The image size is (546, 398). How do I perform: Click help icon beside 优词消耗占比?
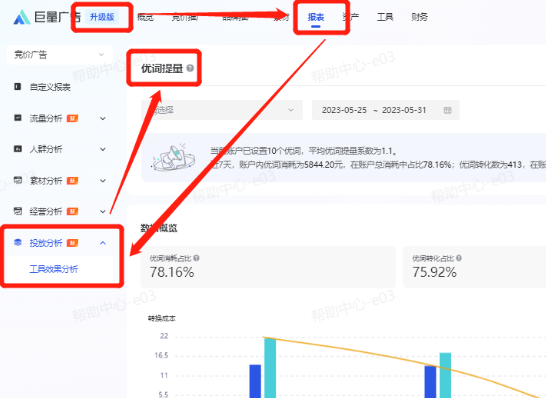coord(196,258)
